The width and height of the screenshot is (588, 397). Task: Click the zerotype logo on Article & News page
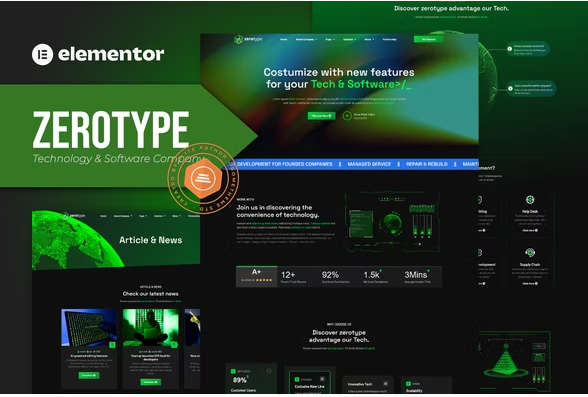click(74, 216)
